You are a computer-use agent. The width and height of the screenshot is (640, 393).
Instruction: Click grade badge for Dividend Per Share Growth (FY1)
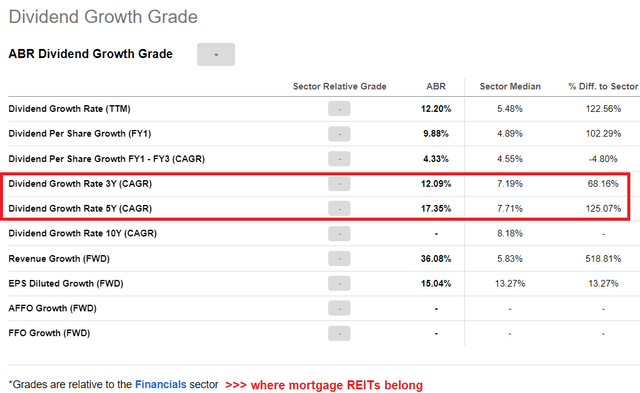[339, 134]
